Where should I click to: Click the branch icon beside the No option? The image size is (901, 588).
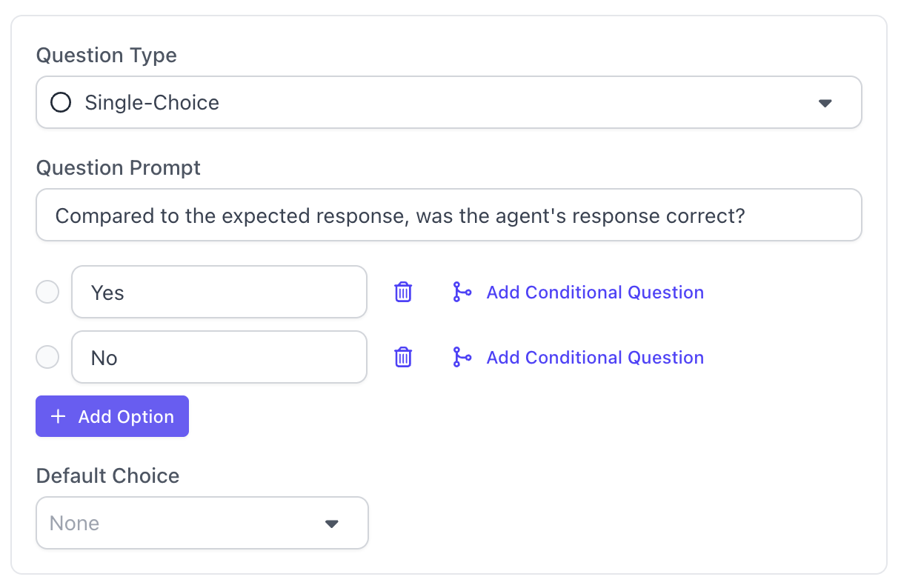tap(462, 358)
